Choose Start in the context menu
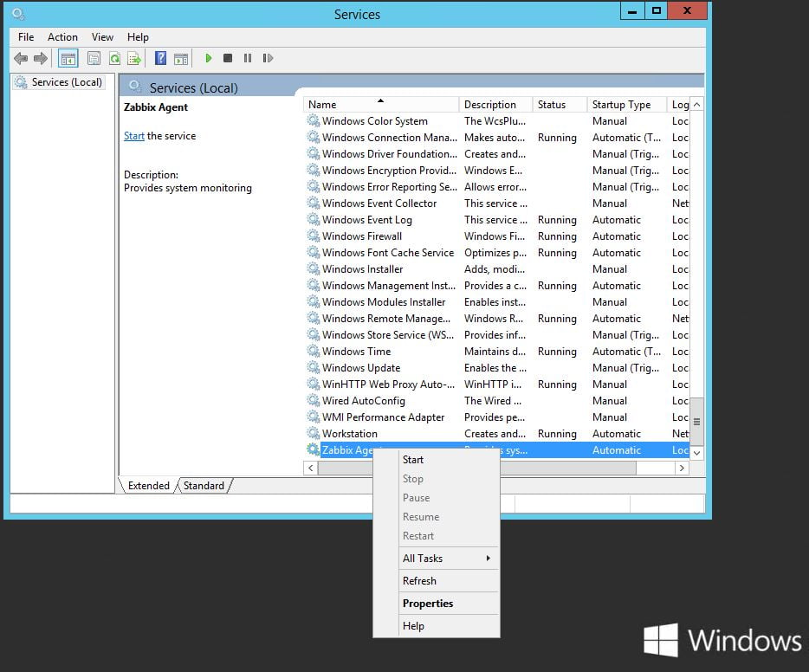 coord(437,460)
